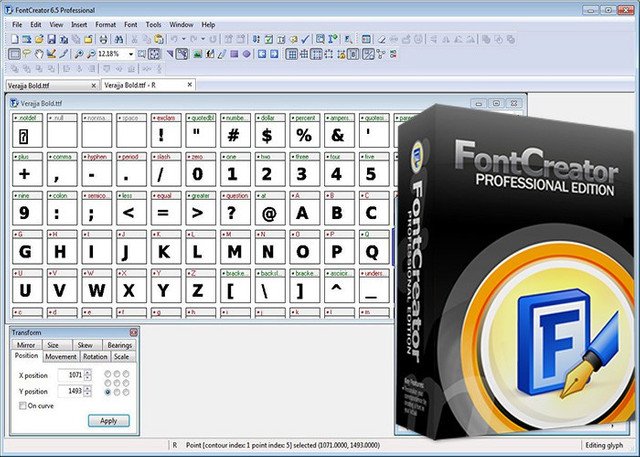Select the glyph cell for letter K

[x=166, y=247]
